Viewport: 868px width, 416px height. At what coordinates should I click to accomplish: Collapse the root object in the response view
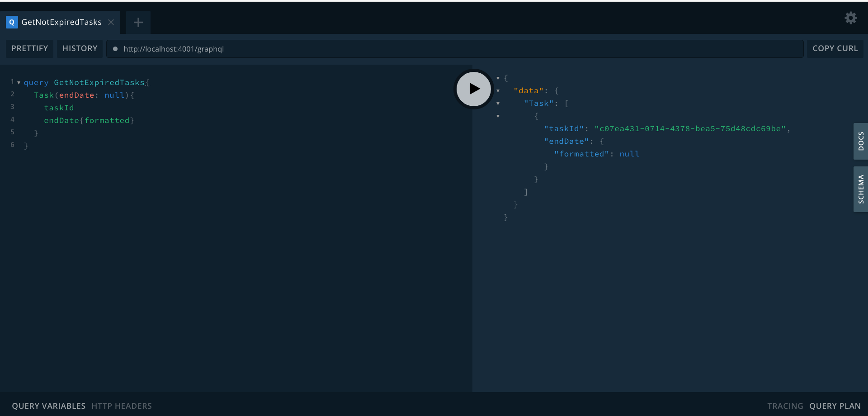point(498,78)
